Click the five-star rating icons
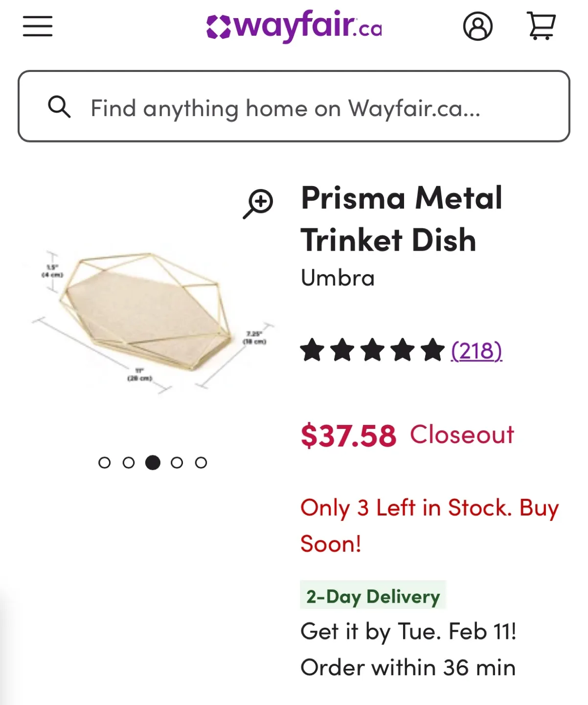This screenshot has width=588, height=705. pyautogui.click(x=372, y=350)
